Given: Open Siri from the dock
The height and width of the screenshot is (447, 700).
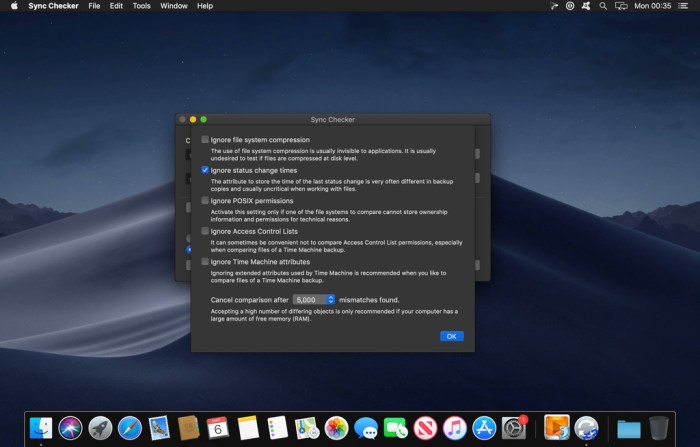Looking at the screenshot, I should [70, 428].
